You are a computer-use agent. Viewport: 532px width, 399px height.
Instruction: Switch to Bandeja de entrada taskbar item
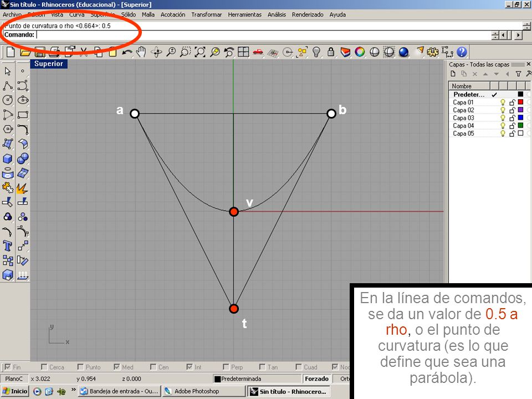tap(119, 391)
